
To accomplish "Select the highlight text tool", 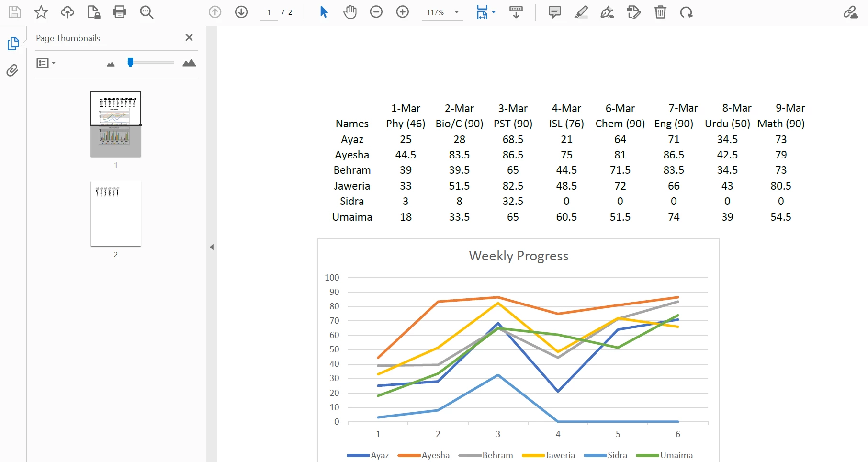I will pyautogui.click(x=581, y=12).
